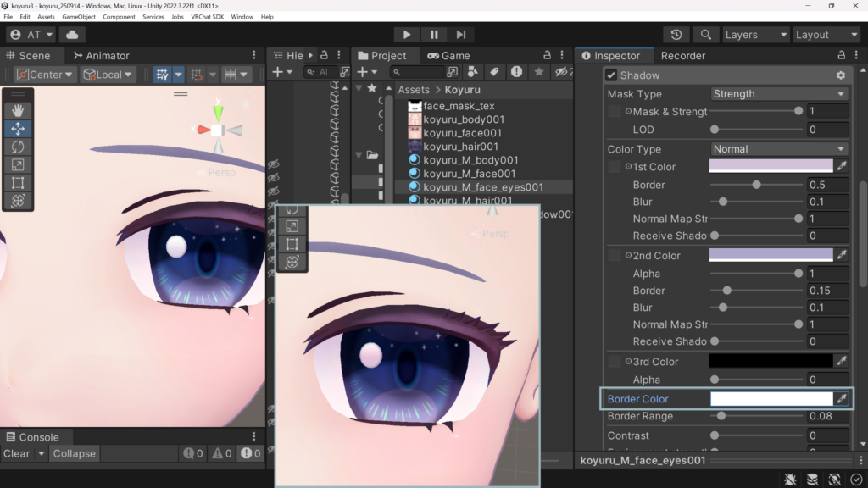This screenshot has width=868, height=488.
Task: Open the AT account dropdown
Action: (31, 34)
